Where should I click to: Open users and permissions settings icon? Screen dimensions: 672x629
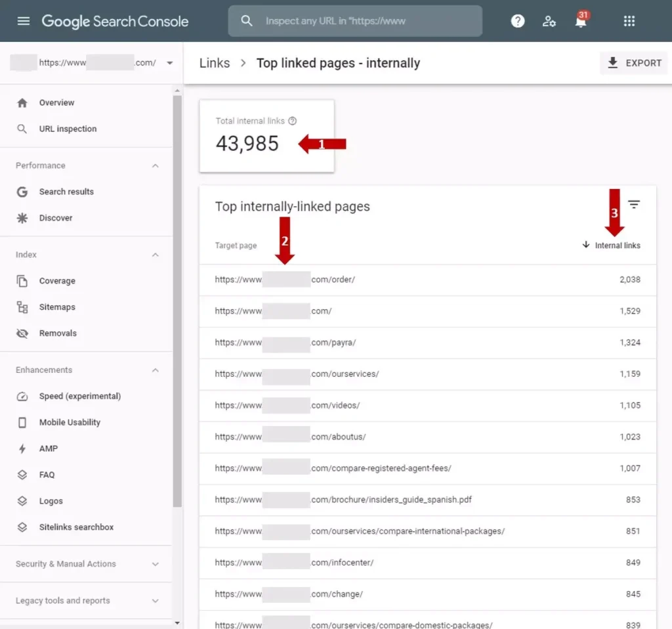tap(549, 21)
